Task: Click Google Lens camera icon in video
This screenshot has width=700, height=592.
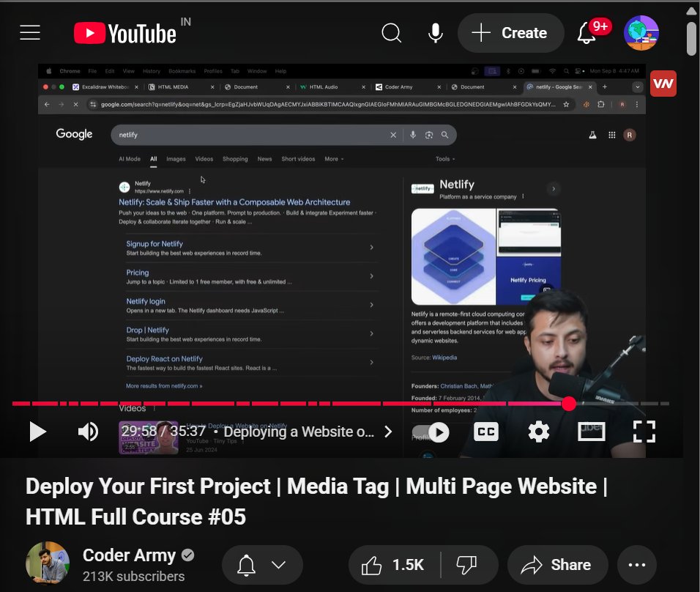Action: 429,135
